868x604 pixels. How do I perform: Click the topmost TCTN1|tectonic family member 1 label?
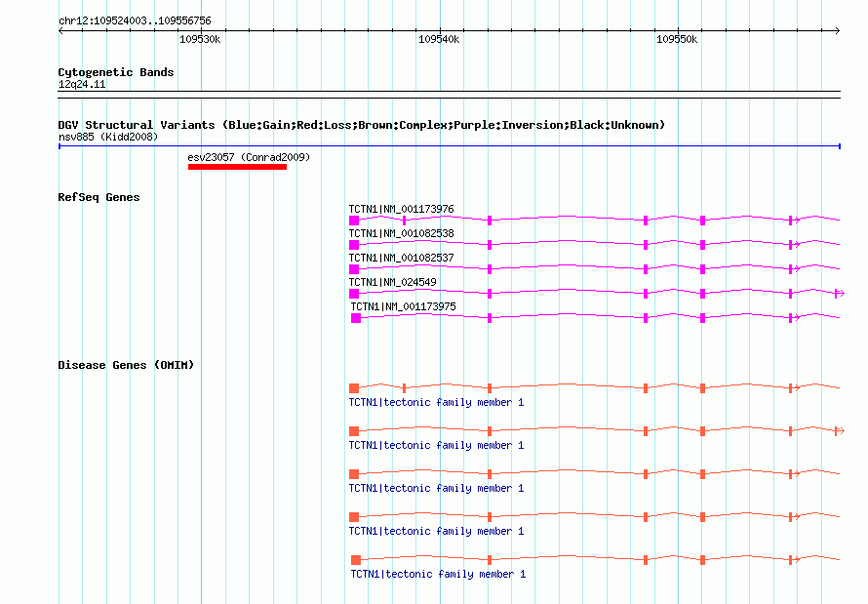click(436, 402)
